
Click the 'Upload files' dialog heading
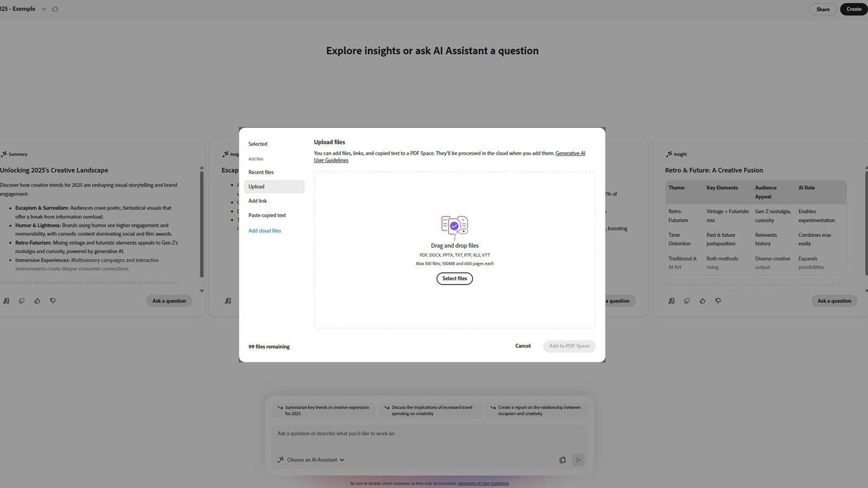click(329, 142)
